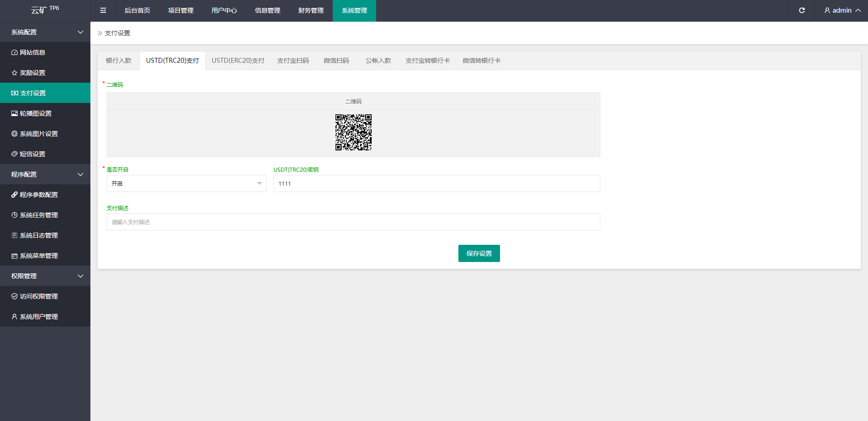Screen dimensions: 868x421
Task: Click the 网站信息 dashboard icon
Action: coord(14,52)
